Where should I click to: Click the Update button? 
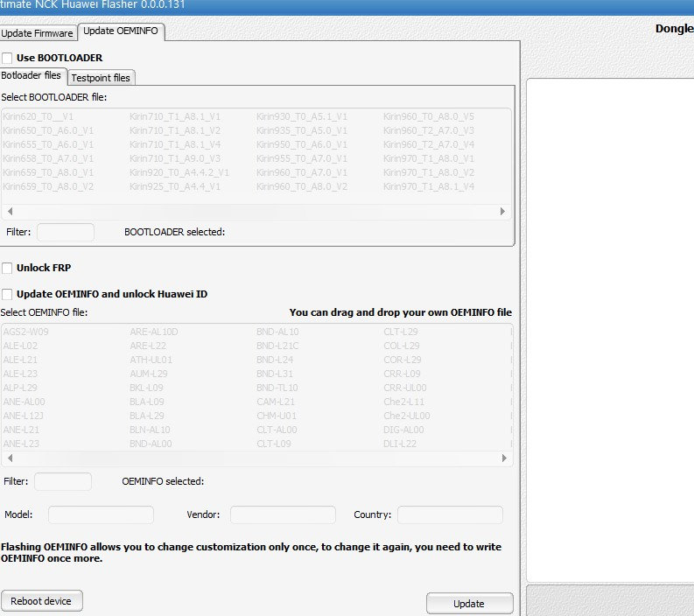coord(470,604)
